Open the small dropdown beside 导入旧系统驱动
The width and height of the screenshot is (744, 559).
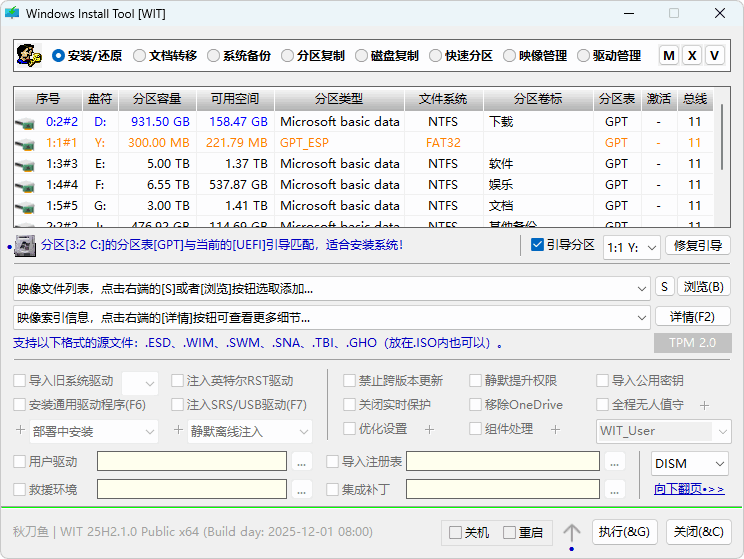coord(140,382)
